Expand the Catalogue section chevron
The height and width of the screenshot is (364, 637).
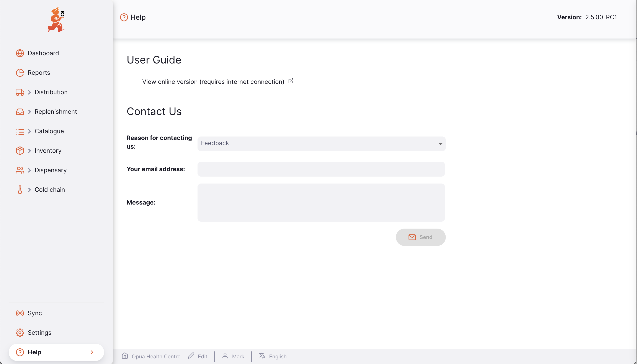click(x=29, y=131)
